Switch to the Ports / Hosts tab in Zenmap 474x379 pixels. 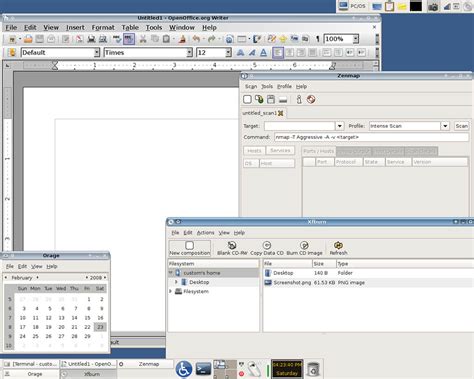tap(318, 151)
